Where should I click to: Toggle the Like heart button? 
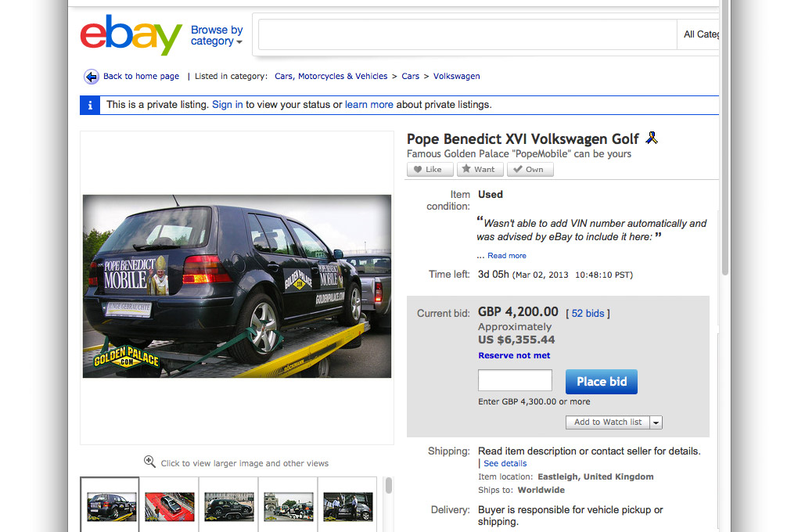click(430, 170)
